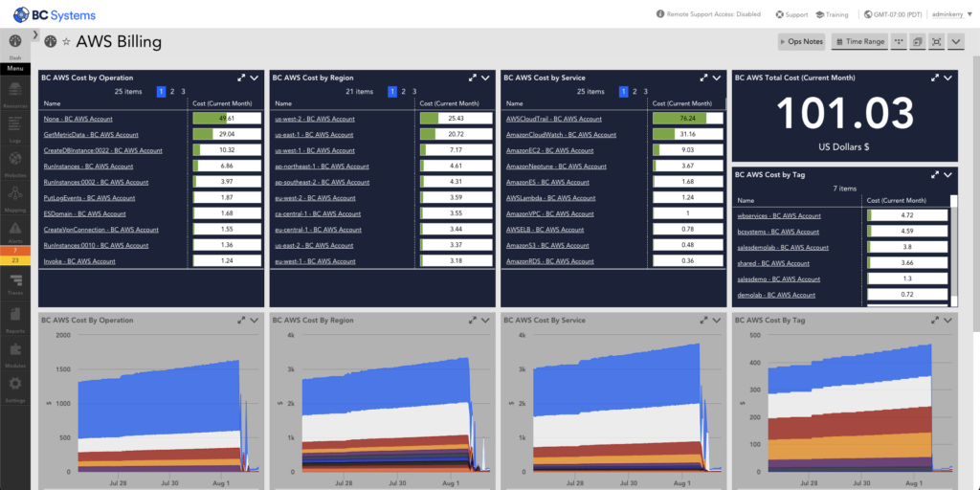Open Logs in the left sidebar
The image size is (980, 490).
click(x=15, y=127)
